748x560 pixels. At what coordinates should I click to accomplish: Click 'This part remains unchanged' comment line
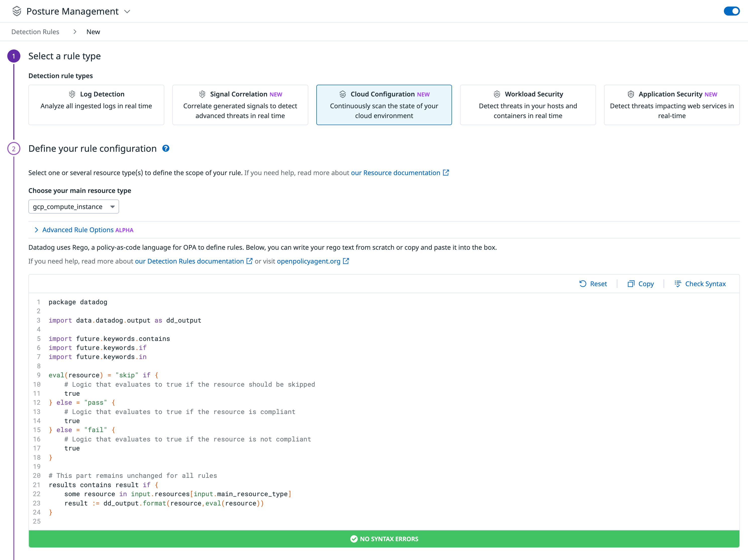click(133, 475)
